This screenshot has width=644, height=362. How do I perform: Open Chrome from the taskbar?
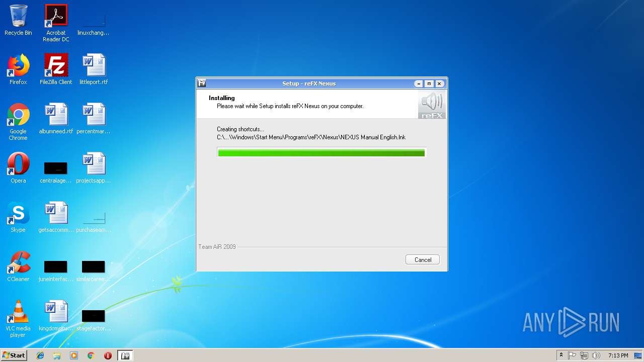coord(91,355)
